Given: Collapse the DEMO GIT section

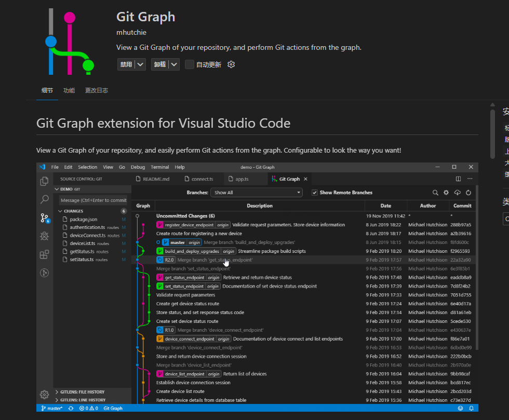Looking at the screenshot, I should pyautogui.click(x=92, y=189).
